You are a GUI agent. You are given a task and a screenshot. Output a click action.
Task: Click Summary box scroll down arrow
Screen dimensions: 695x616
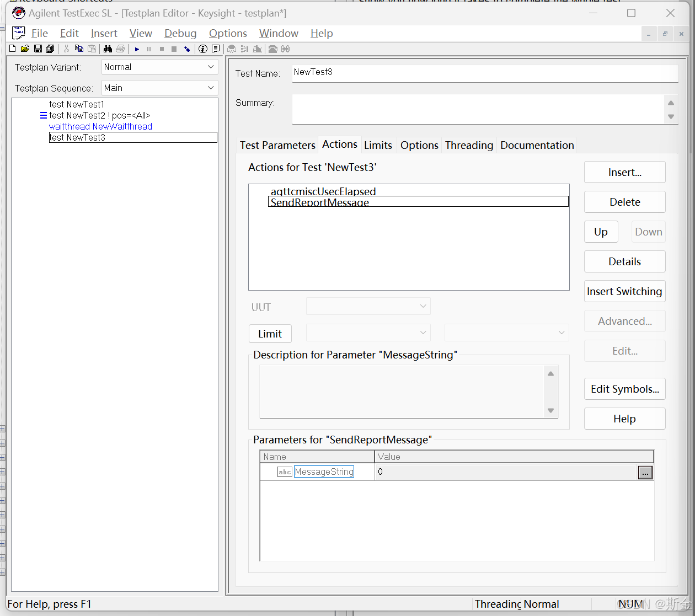point(671,116)
